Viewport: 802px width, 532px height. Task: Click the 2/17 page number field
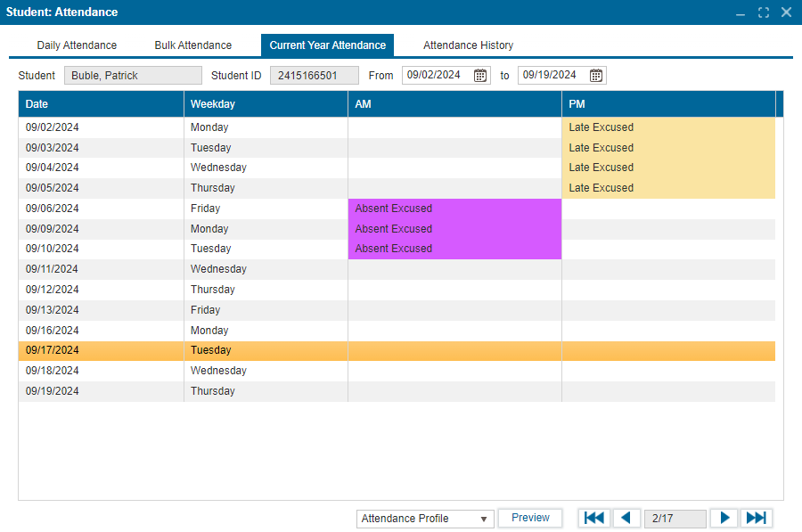[x=675, y=519]
